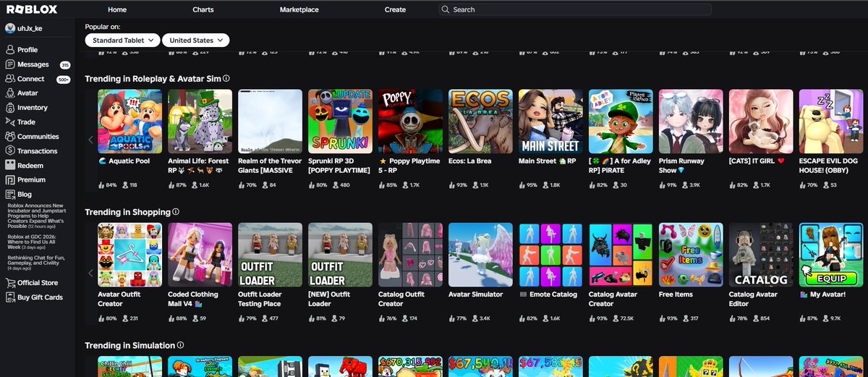Open the Main Street RP thumbnail
This screenshot has width=868, height=377.
[x=551, y=122]
